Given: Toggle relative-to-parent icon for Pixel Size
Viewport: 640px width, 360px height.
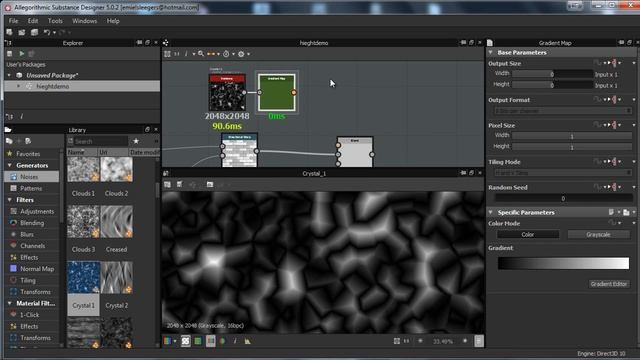Looking at the screenshot, I should point(614,125).
